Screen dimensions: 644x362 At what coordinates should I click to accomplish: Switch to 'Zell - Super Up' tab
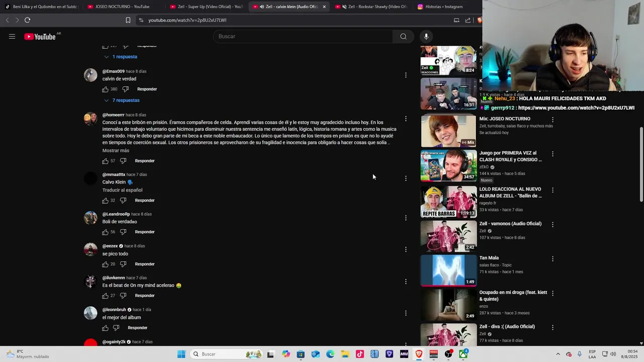(206, 7)
